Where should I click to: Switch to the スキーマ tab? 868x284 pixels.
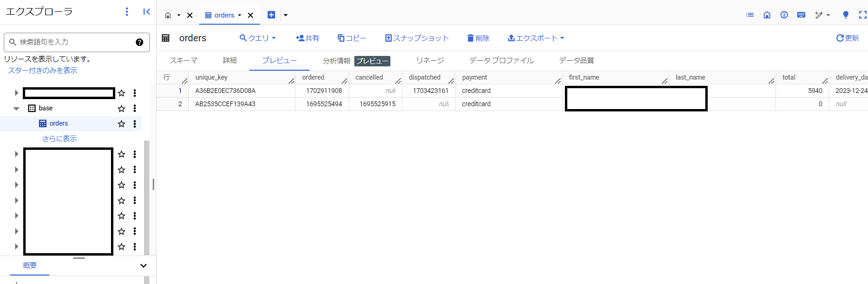(x=184, y=61)
